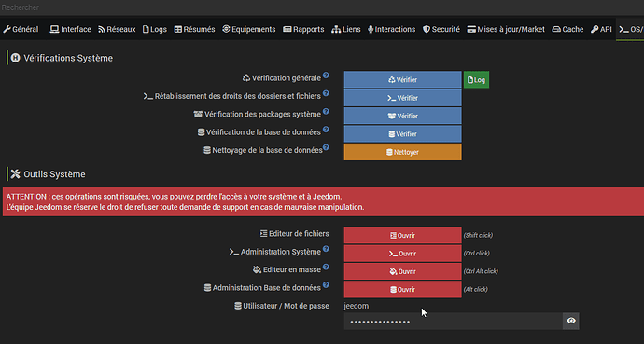Click help icon next to Editeur en masse
Viewport: 644px width, 344px height.
[326, 267]
